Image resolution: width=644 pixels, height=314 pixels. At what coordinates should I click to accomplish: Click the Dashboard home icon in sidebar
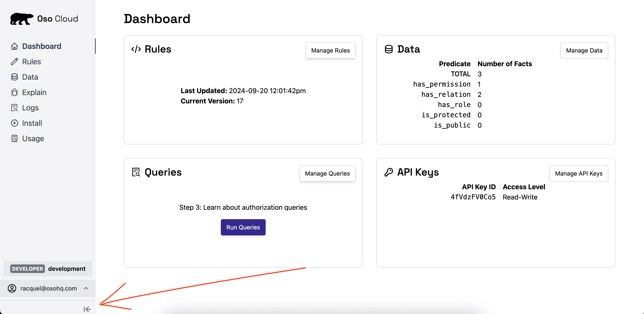(15, 46)
